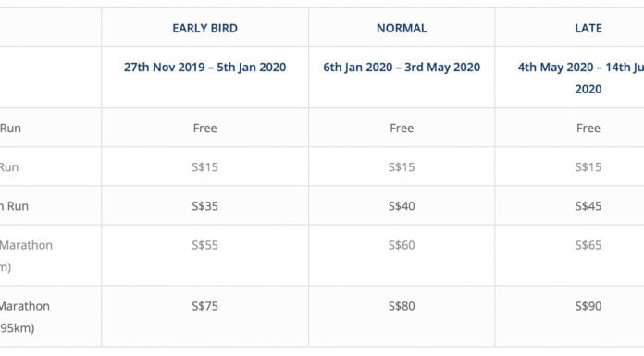Click the Normal S$80 marathon price
The image size is (644, 356).
point(402,306)
